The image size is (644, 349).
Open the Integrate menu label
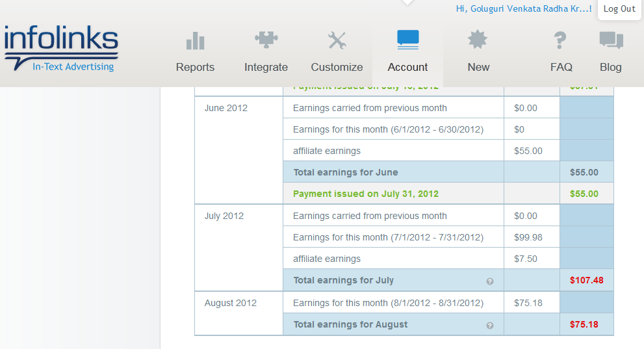266,67
